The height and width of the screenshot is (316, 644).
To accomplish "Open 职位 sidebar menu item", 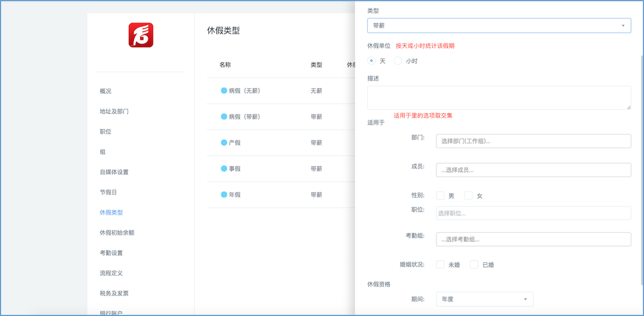I will click(x=105, y=132).
